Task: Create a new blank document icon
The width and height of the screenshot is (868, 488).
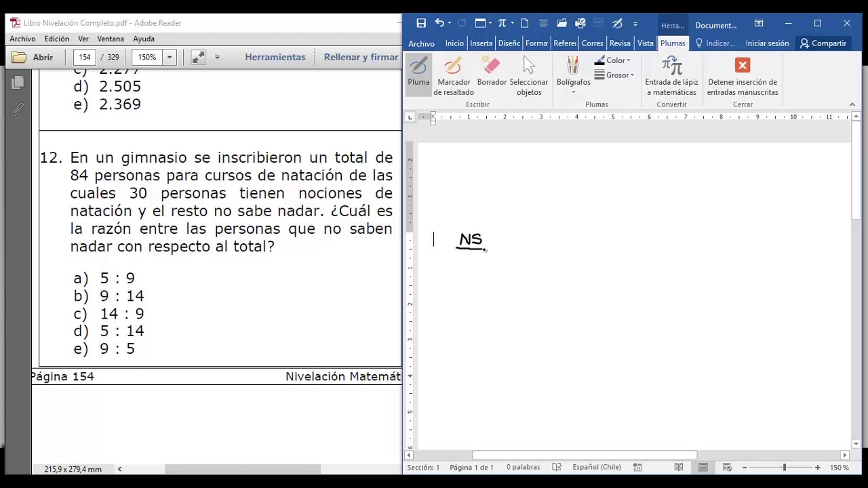Action: (525, 23)
